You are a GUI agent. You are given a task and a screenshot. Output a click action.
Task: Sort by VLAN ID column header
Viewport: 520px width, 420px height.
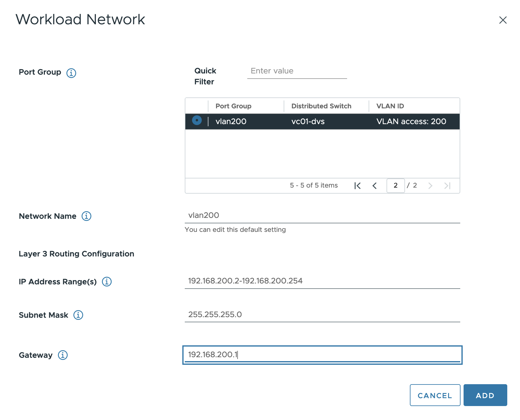click(390, 106)
